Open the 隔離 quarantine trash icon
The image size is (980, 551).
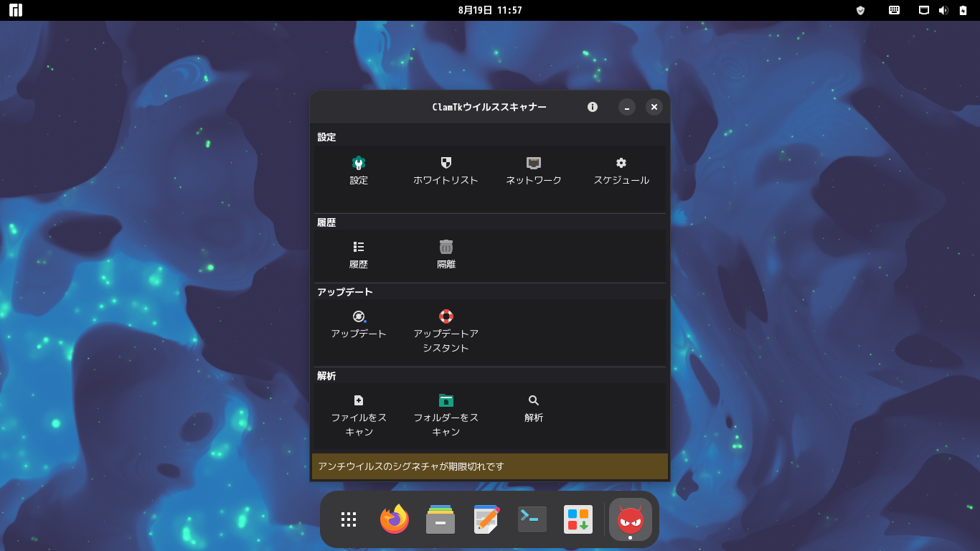446,247
